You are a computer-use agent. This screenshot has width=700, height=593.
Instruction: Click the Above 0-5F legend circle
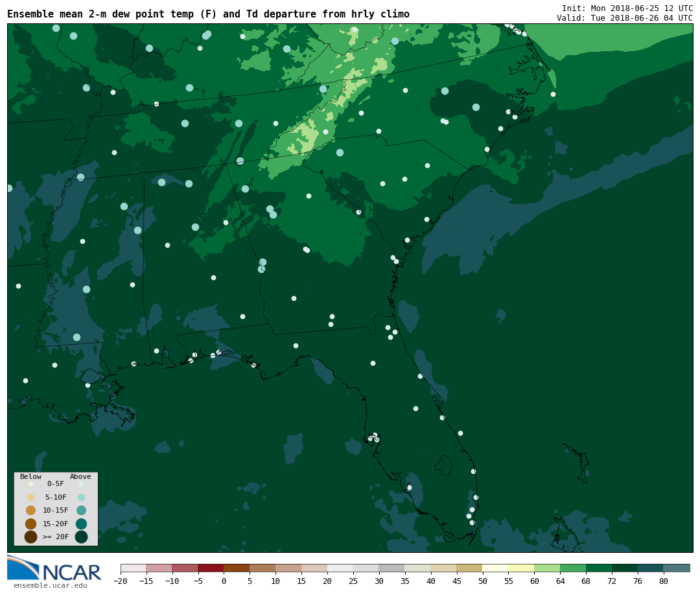coord(81,483)
